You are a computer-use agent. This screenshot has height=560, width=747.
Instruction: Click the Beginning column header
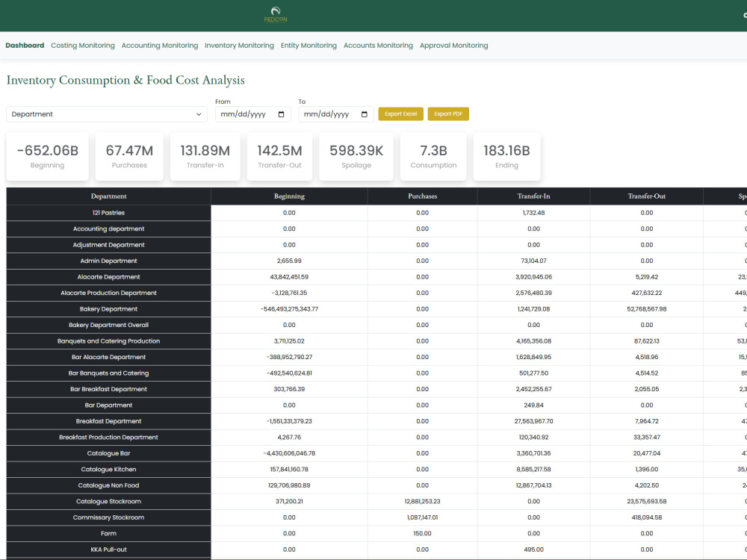[289, 196]
